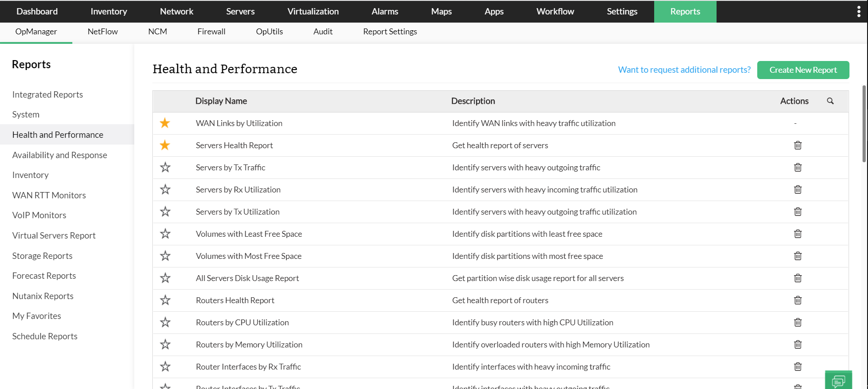Click Create New Report button
Image resolution: width=868 pixels, height=389 pixels.
(x=803, y=70)
